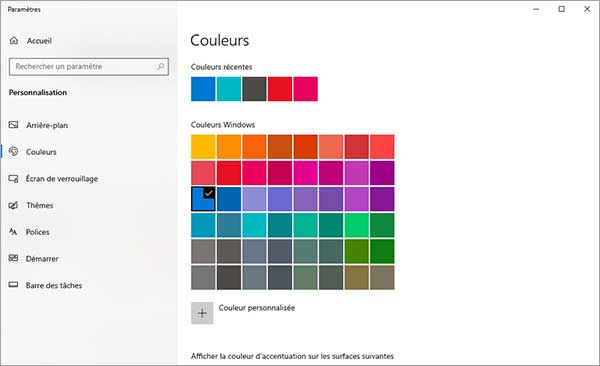Pick the recent red swatch
Viewport: 600px width, 366px height.
280,89
